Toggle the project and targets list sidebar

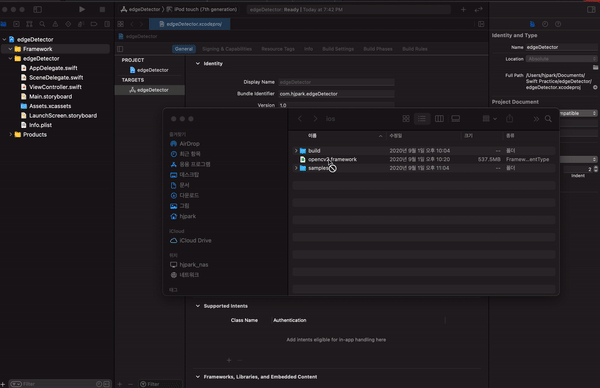coord(120,49)
